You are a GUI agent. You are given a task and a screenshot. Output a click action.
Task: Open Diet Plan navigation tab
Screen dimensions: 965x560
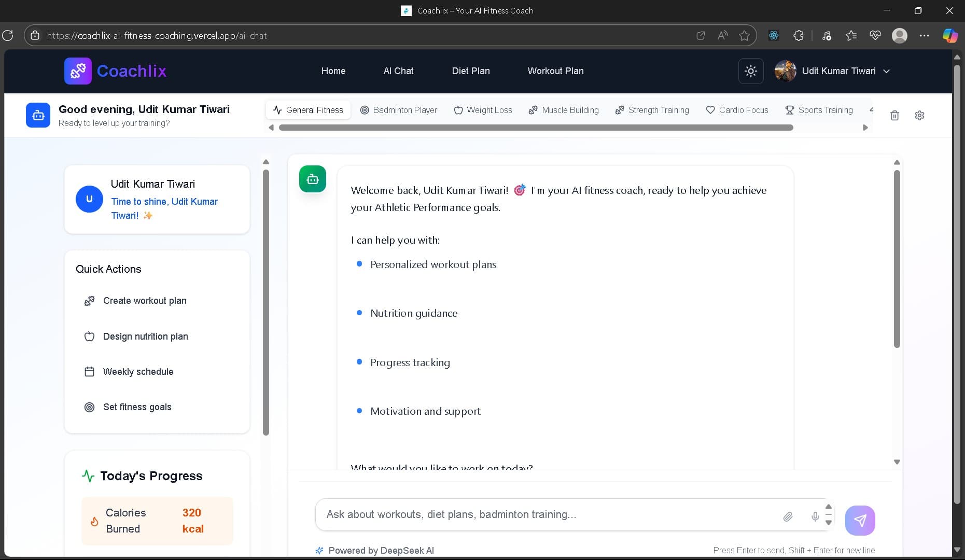[x=470, y=71]
